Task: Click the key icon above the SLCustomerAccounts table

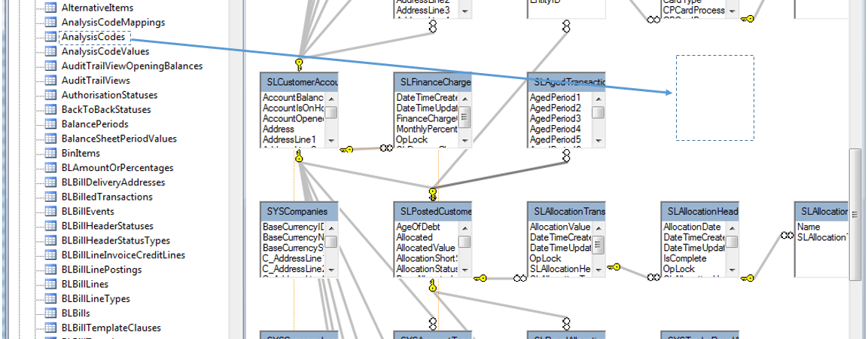Action: coord(299,64)
